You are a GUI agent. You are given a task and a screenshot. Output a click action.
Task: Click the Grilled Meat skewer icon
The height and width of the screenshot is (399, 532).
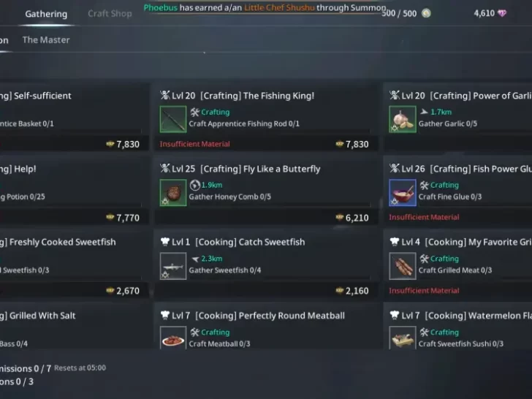point(403,266)
